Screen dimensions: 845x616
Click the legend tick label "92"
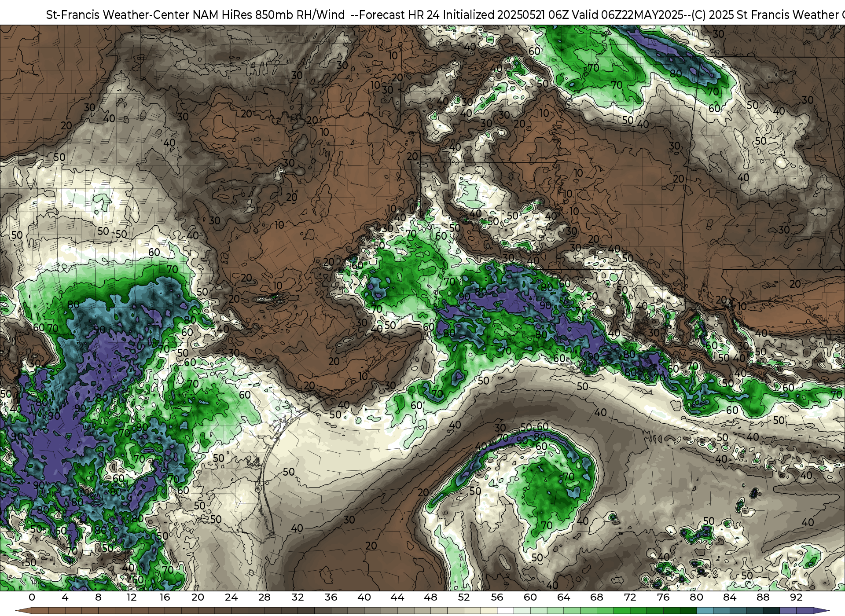point(797,598)
